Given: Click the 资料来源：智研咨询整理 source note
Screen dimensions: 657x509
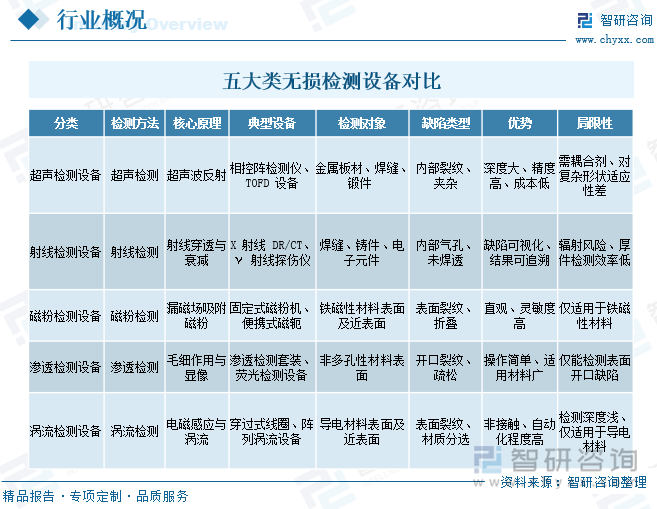Looking at the screenshot, I should click(x=574, y=482).
